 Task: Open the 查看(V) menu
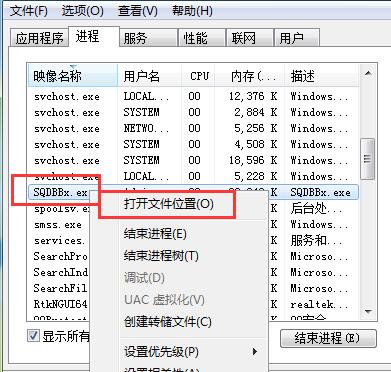pos(138,11)
